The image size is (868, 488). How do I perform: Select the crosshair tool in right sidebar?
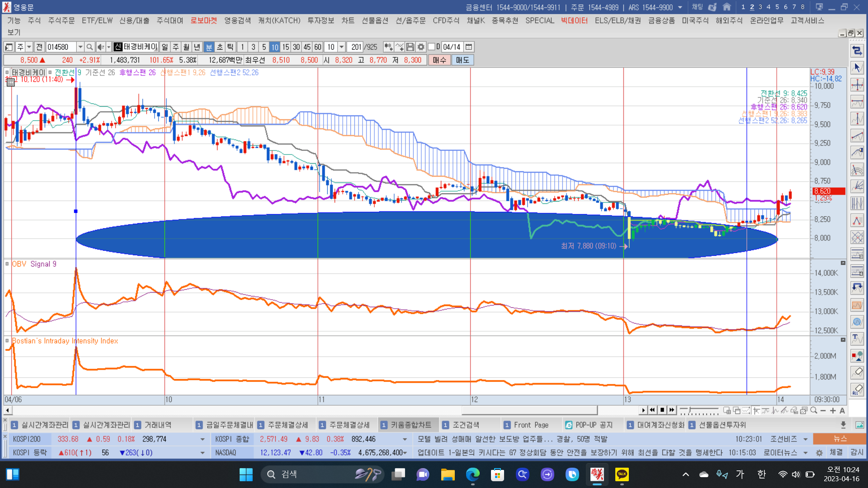pos(857,84)
